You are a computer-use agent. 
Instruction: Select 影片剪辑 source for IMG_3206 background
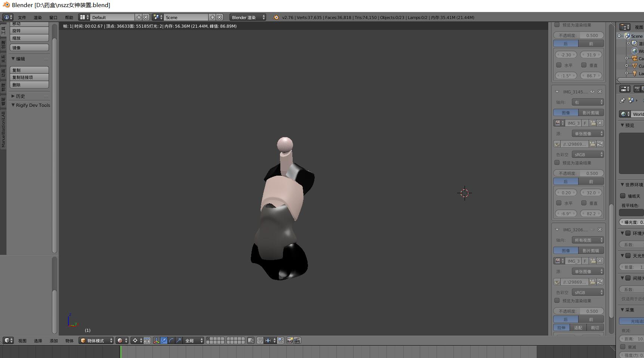pyautogui.click(x=591, y=251)
